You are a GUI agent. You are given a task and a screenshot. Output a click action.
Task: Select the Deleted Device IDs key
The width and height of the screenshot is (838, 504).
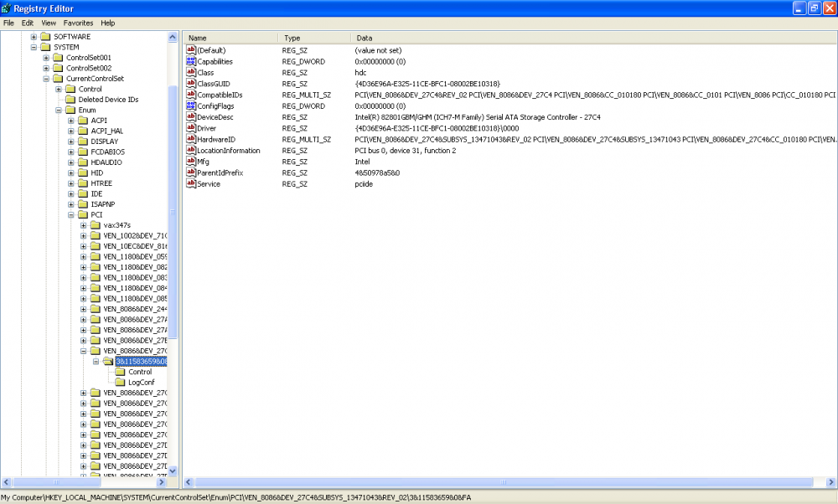[108, 100]
